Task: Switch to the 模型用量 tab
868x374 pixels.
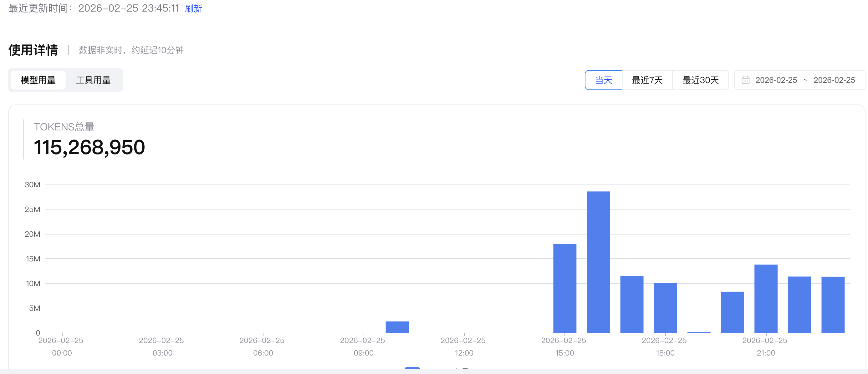Action: (38, 80)
